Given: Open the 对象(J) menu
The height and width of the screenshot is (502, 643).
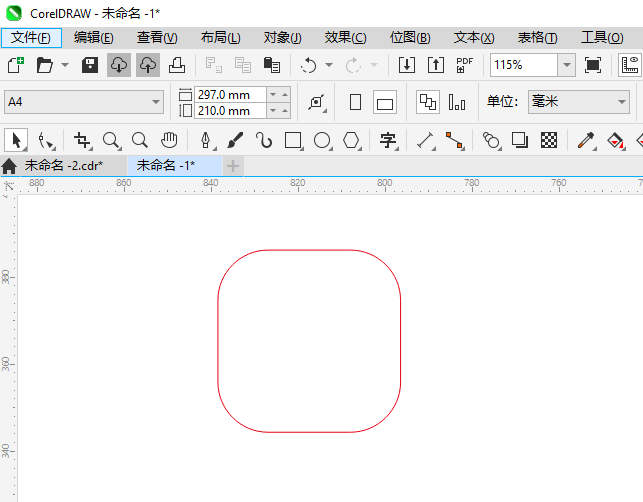Looking at the screenshot, I should [x=283, y=38].
